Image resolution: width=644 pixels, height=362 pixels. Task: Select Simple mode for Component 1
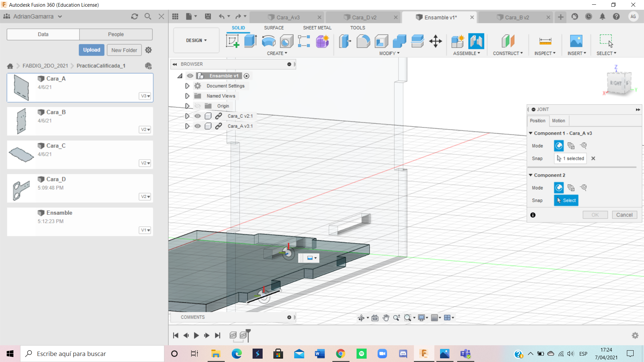click(559, 146)
